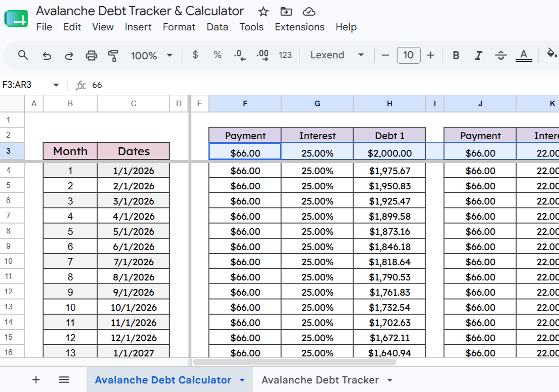Image resolution: width=559 pixels, height=392 pixels.
Task: Activate the paint format roller tool
Action: tap(113, 56)
